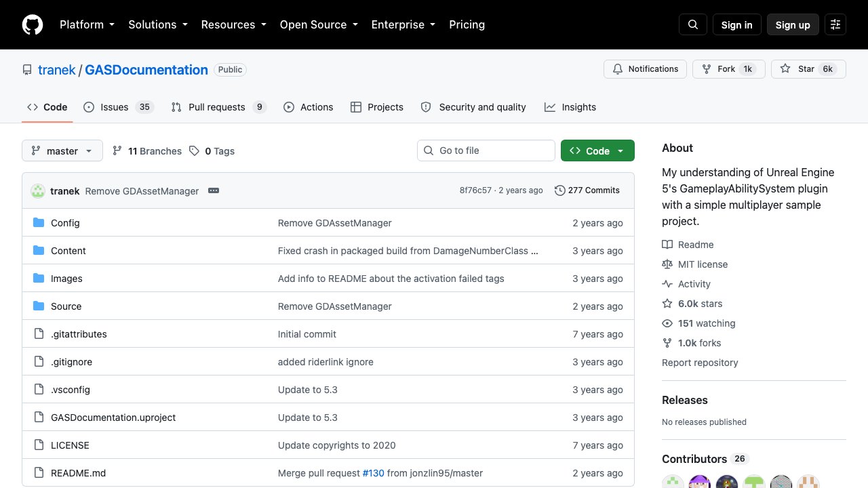Viewport: 868px width, 488px height.
Task: Click the Go to file search field
Action: tap(486, 150)
